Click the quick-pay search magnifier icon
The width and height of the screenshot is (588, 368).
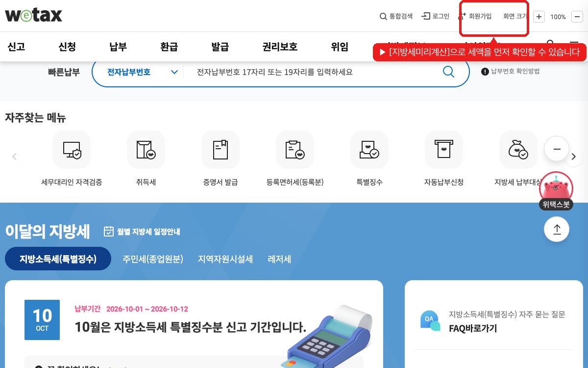pos(448,72)
